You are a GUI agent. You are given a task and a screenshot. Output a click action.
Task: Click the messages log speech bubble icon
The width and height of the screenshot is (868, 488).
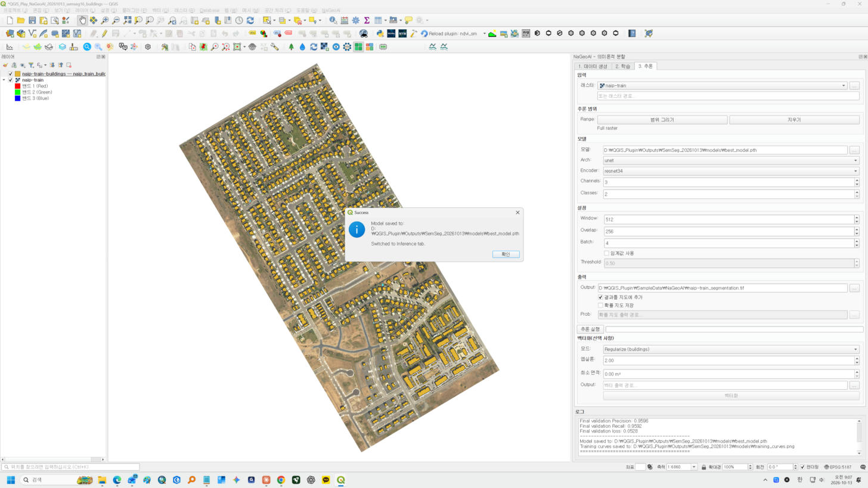[x=862, y=467]
